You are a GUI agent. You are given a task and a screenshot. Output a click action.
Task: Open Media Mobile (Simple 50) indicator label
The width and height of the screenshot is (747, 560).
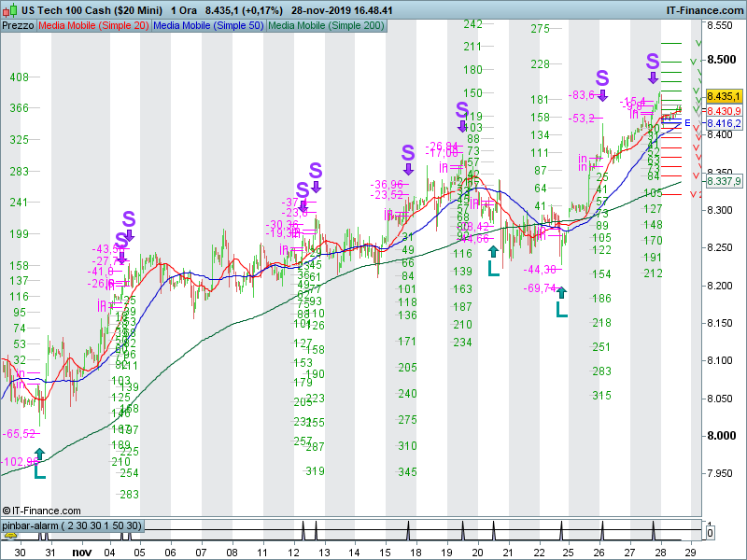point(208,26)
